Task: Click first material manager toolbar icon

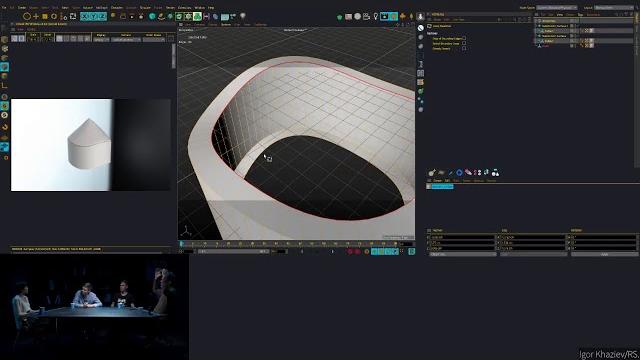Action: point(432,173)
